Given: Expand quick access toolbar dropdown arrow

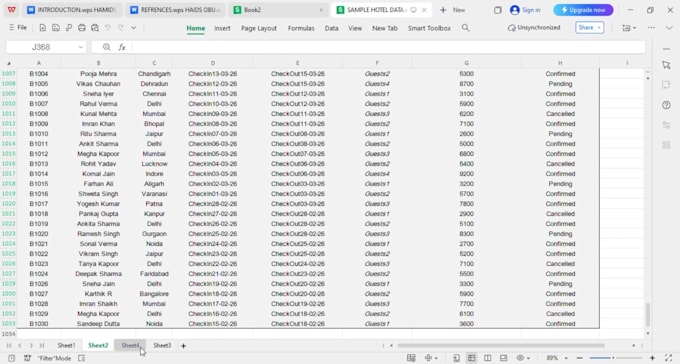Looking at the screenshot, I should (x=134, y=28).
